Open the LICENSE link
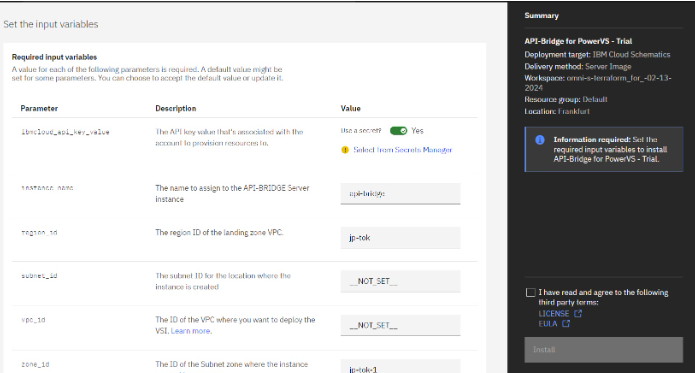The width and height of the screenshot is (695, 373). tap(554, 314)
